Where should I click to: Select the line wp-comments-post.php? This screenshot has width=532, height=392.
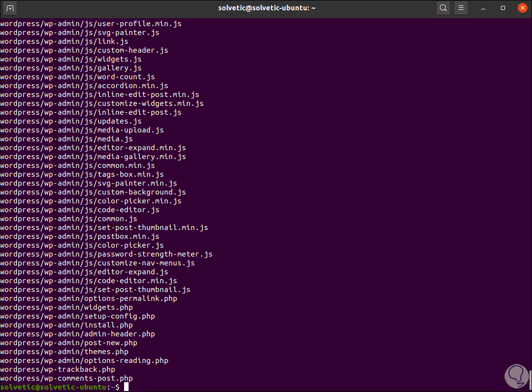click(x=66, y=378)
